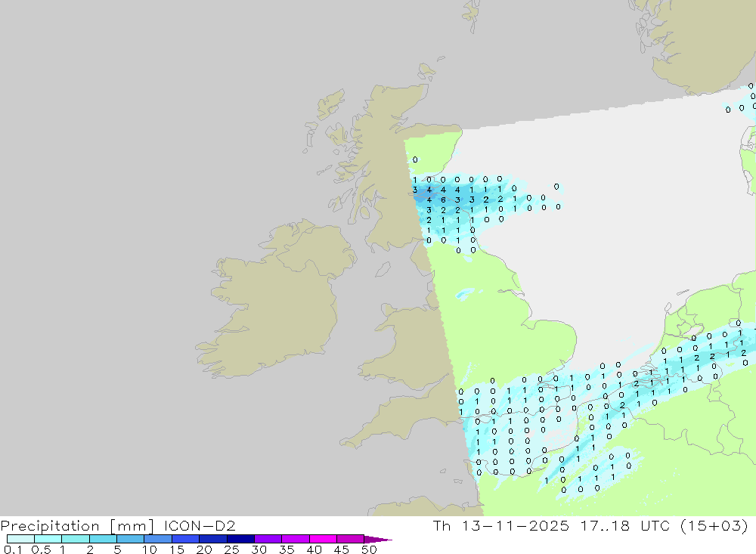Screen dimensions: 756x554
Task: Click the legend label '5'
Action: click(117, 549)
